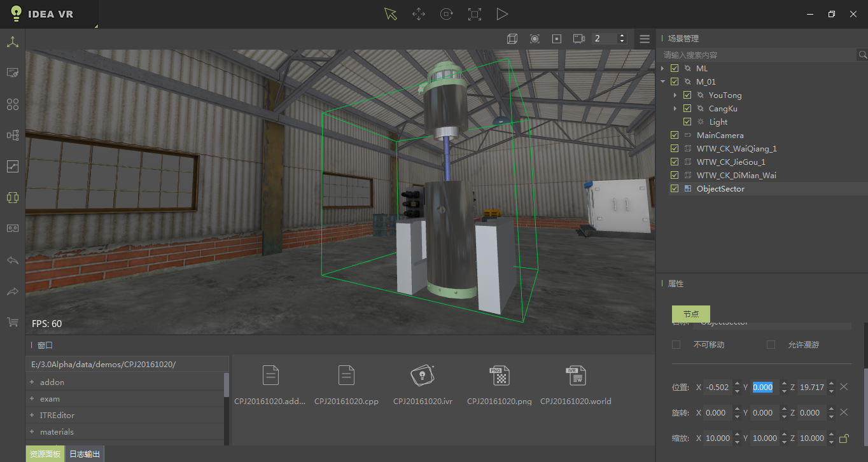Expand the CangKu node in the scene tree
Viewport: 868px width, 462px height.
676,108
